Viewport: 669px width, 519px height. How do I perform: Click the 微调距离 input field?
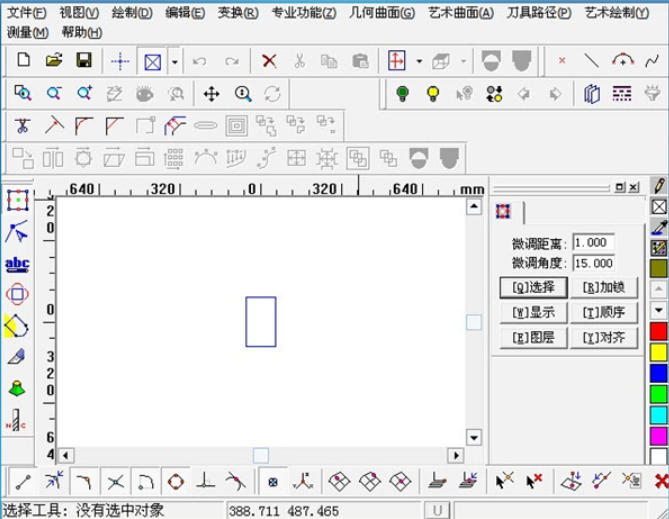(593, 243)
